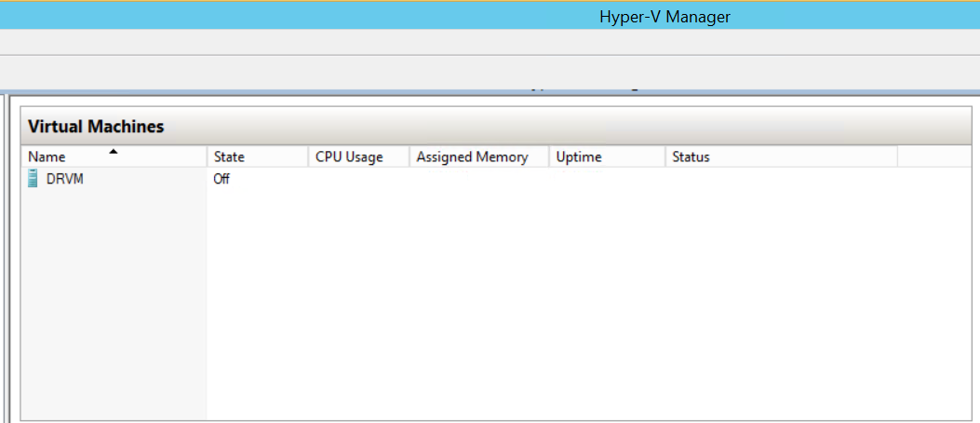Click the Virtual Machines panel heading

click(x=96, y=127)
